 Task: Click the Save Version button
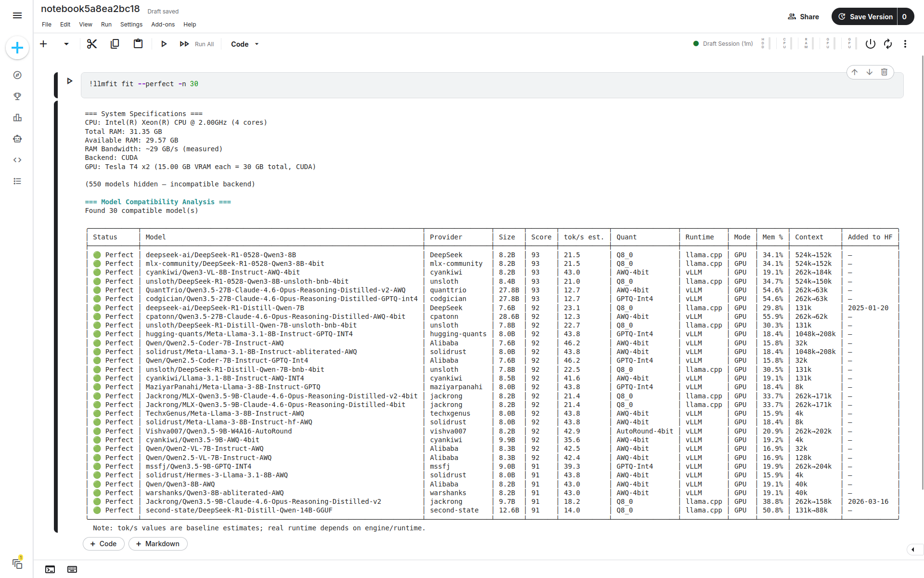[x=865, y=16]
